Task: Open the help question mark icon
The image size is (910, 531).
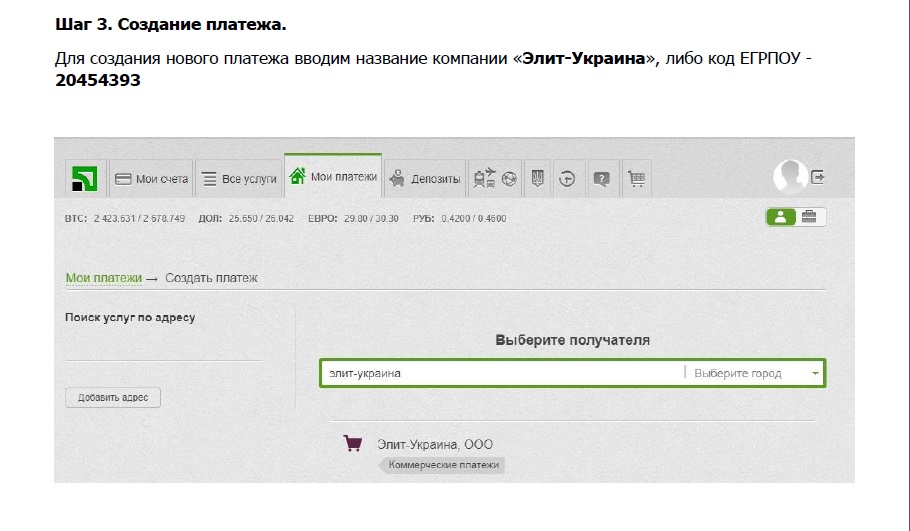Action: click(x=601, y=179)
